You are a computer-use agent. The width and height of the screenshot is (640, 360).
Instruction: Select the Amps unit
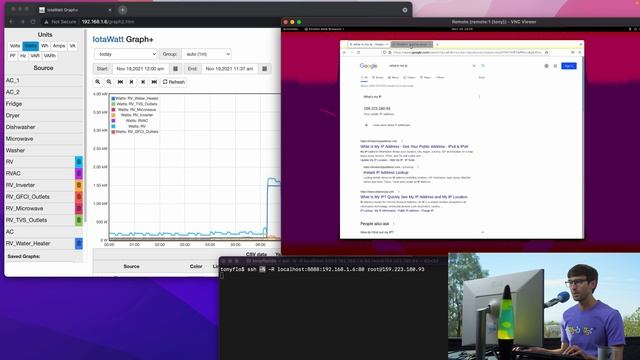(59, 46)
